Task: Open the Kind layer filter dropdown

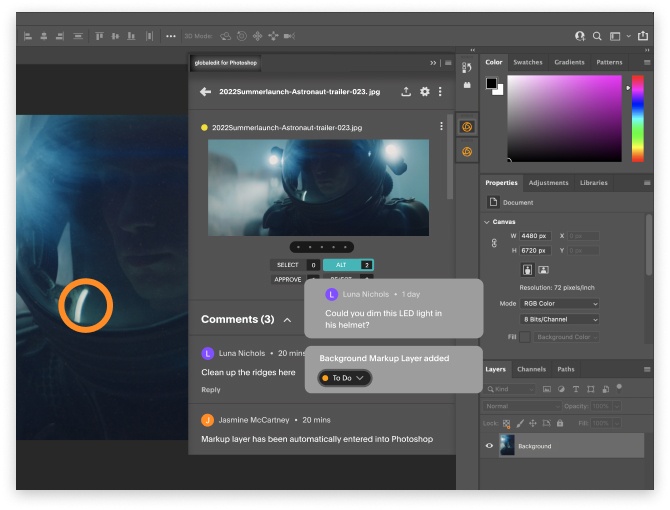Action: pos(511,389)
